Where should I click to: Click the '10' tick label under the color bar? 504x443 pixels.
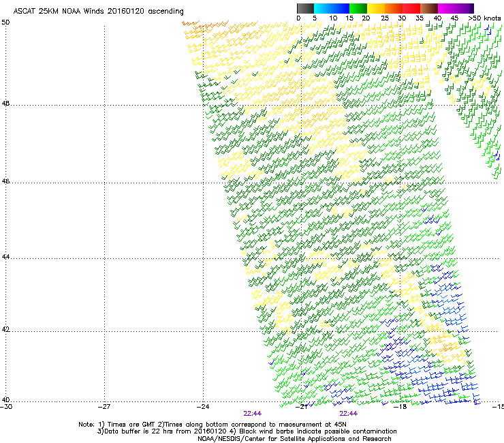point(333,18)
